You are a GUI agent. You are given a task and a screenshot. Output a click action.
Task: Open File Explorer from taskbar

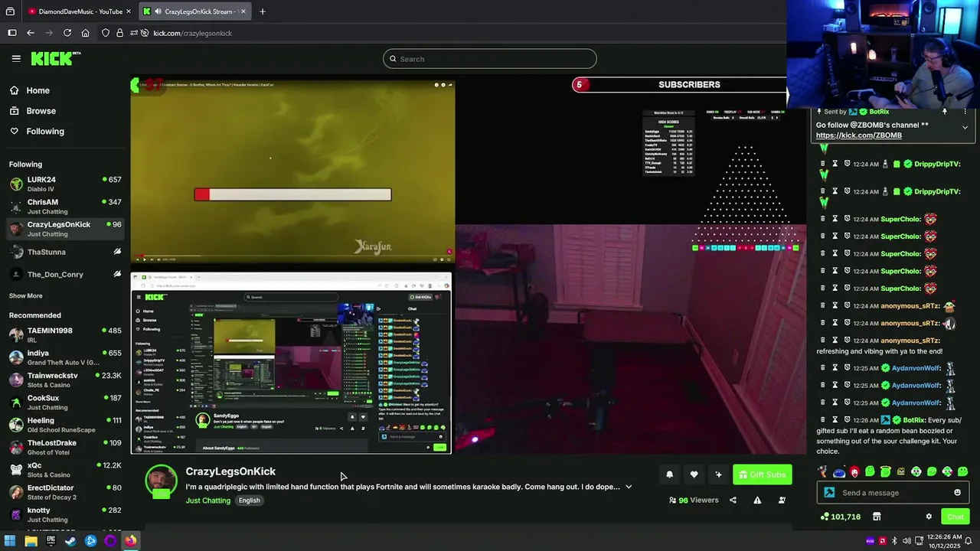(x=31, y=541)
